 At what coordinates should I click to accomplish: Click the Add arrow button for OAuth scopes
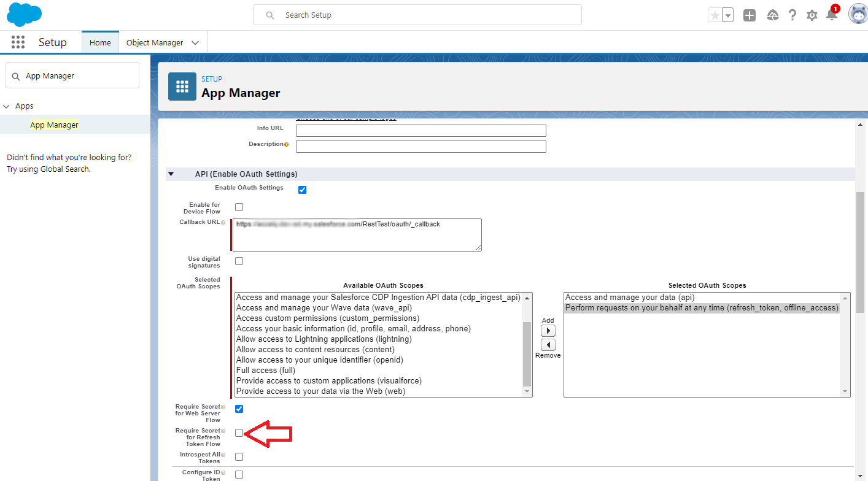tap(548, 331)
